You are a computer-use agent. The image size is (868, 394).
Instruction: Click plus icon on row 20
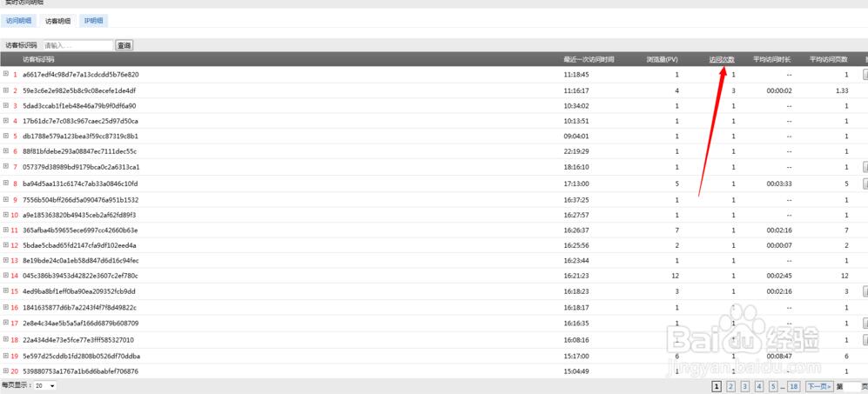6,371
